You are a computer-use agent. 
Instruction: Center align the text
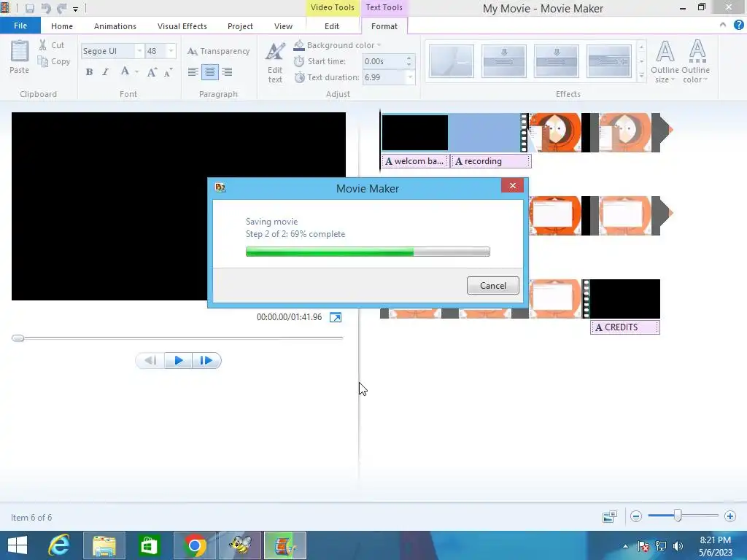(209, 72)
